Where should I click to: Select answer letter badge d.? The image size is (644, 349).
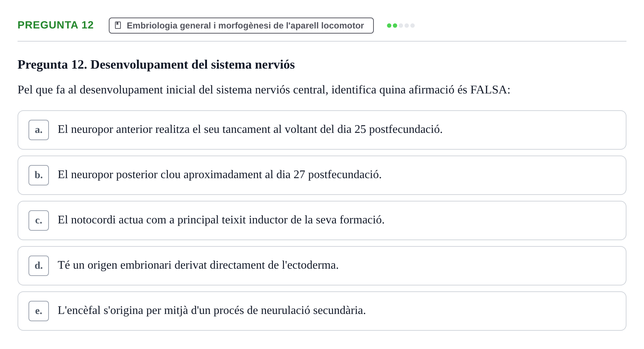[x=39, y=266]
